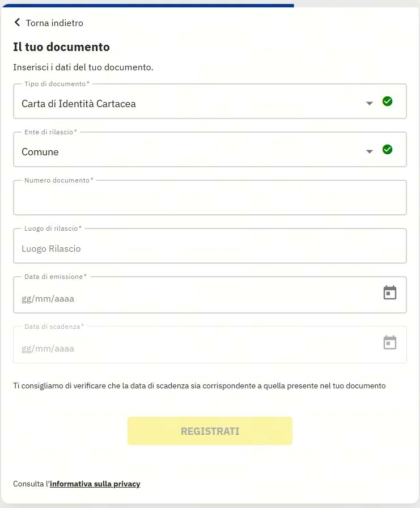
Task: Open the informativa sulla privacy link
Action: [x=95, y=484]
